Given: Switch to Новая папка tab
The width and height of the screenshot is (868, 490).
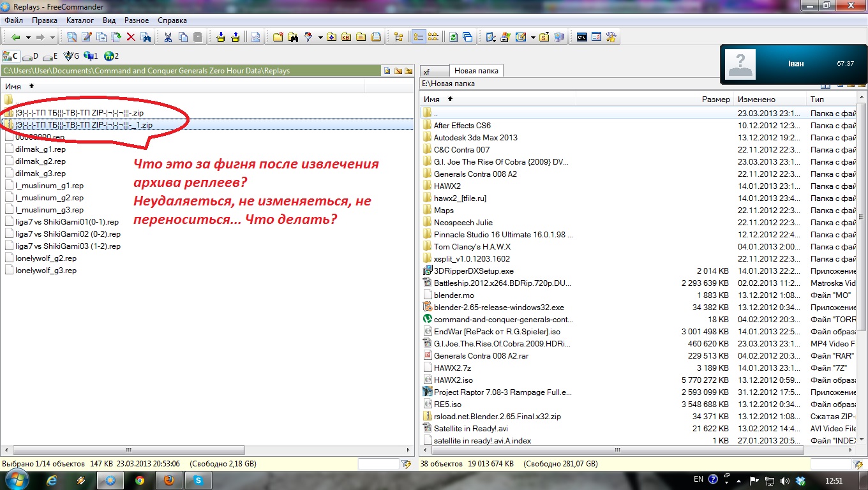Looking at the screenshot, I should (476, 70).
